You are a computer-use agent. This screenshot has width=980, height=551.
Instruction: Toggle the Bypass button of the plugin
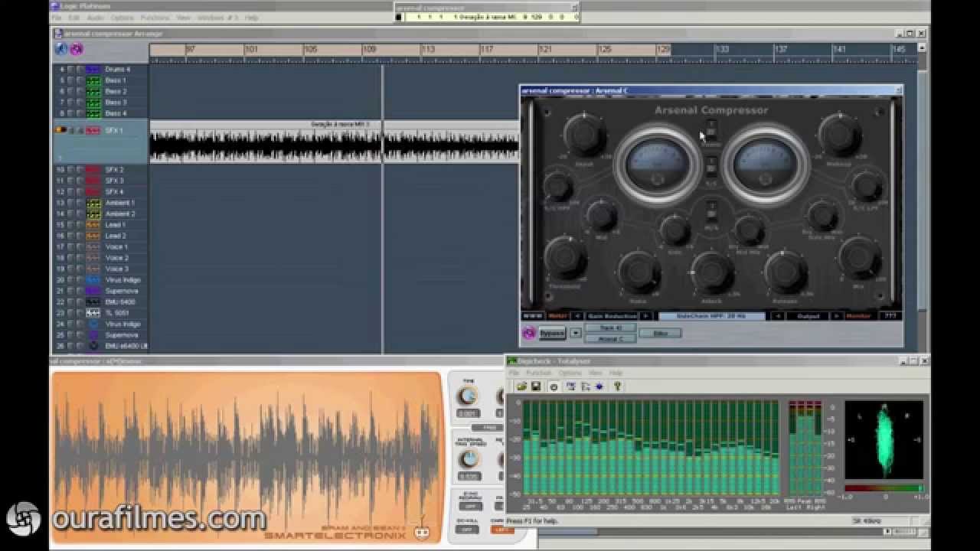[552, 333]
